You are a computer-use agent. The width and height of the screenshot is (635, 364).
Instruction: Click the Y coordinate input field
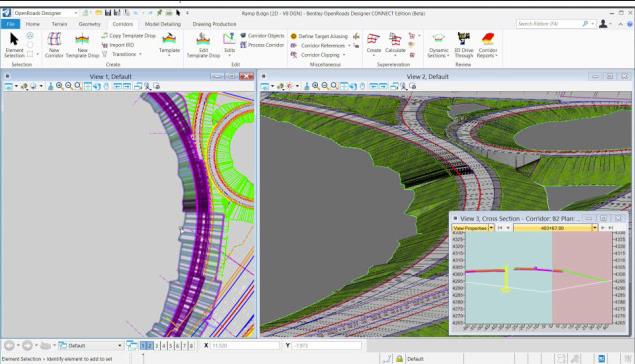[x=327, y=346]
